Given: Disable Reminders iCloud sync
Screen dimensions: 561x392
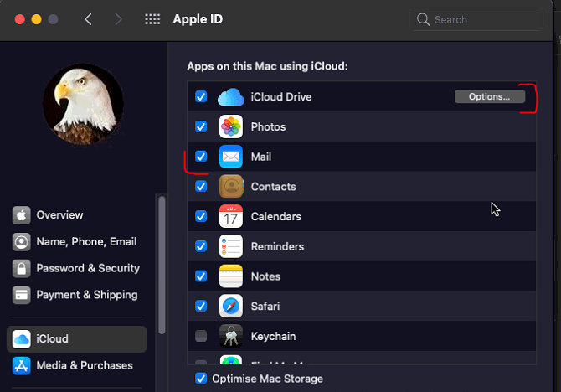Looking at the screenshot, I should click(201, 246).
